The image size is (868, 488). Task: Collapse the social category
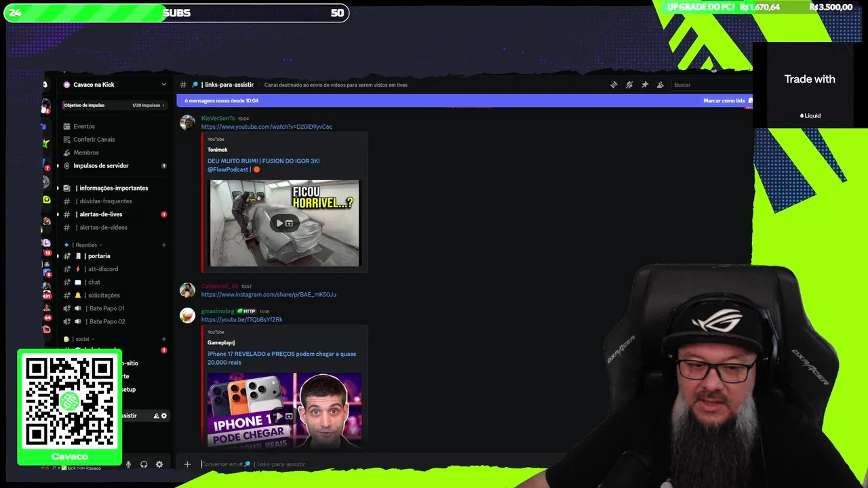(83, 339)
